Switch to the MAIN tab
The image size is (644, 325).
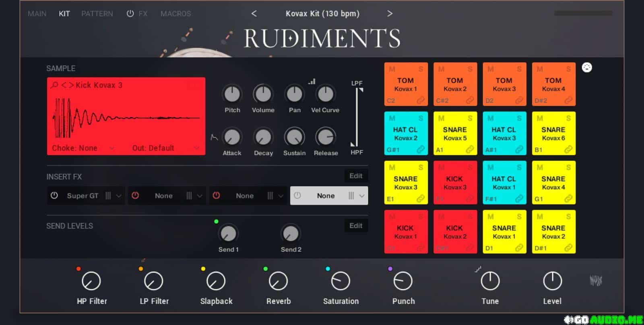tap(37, 14)
